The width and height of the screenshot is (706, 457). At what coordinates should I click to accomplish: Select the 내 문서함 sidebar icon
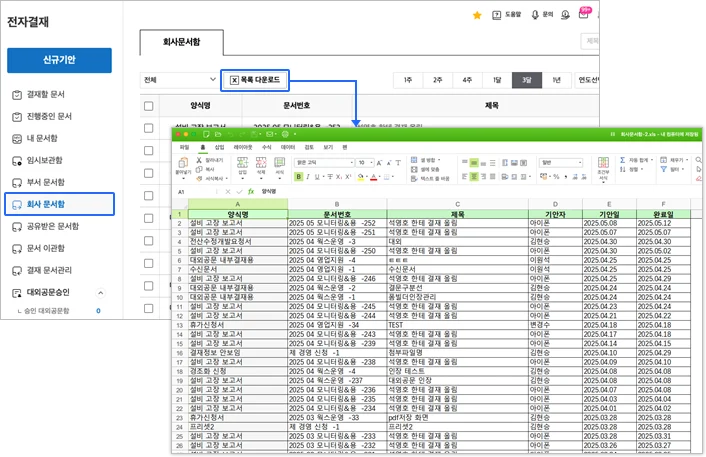point(17,139)
